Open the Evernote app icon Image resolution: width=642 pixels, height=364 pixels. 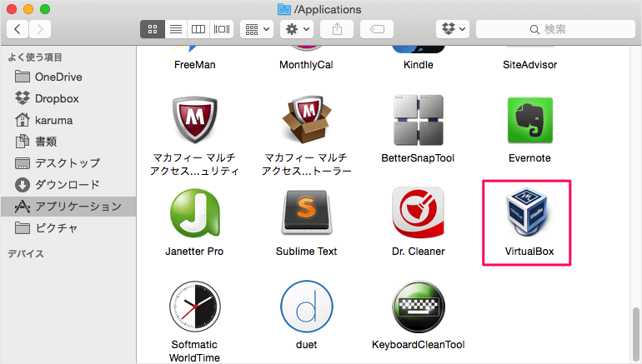pos(529,120)
